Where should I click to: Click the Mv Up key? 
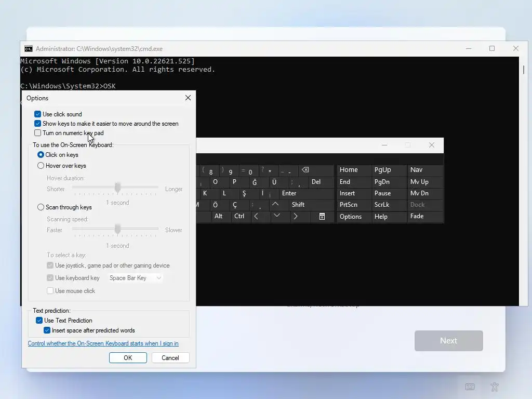coord(425,182)
